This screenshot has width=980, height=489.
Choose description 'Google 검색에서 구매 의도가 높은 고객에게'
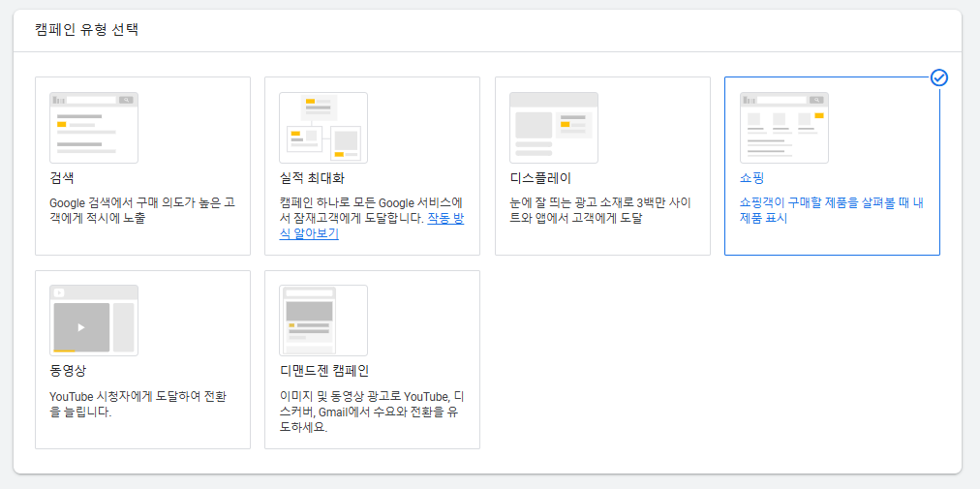tap(142, 211)
